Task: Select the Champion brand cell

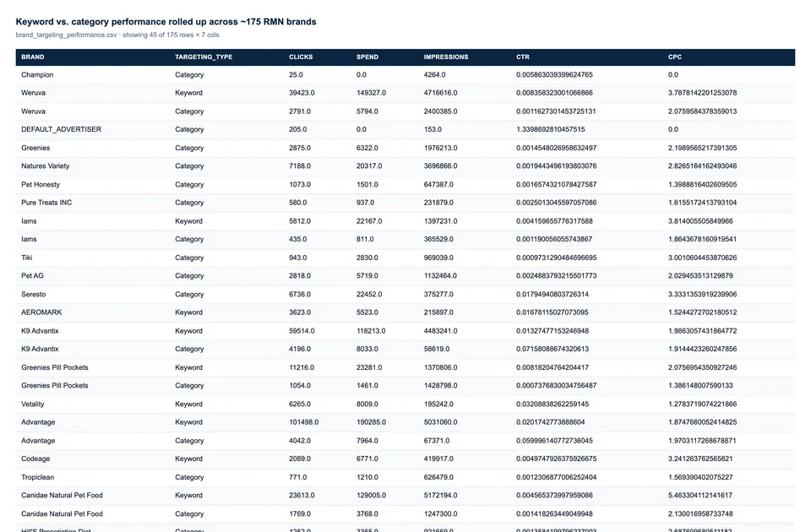Action: click(x=37, y=74)
